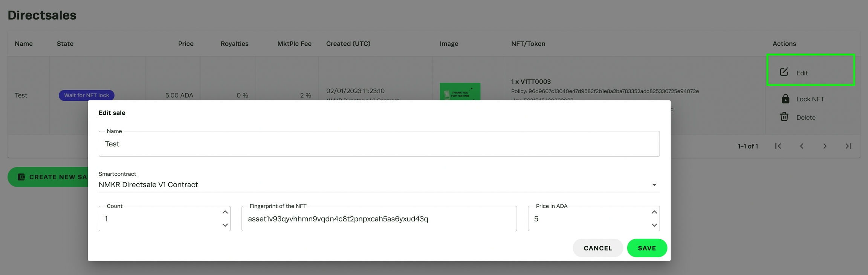Click the Delete trash can icon

click(x=784, y=117)
